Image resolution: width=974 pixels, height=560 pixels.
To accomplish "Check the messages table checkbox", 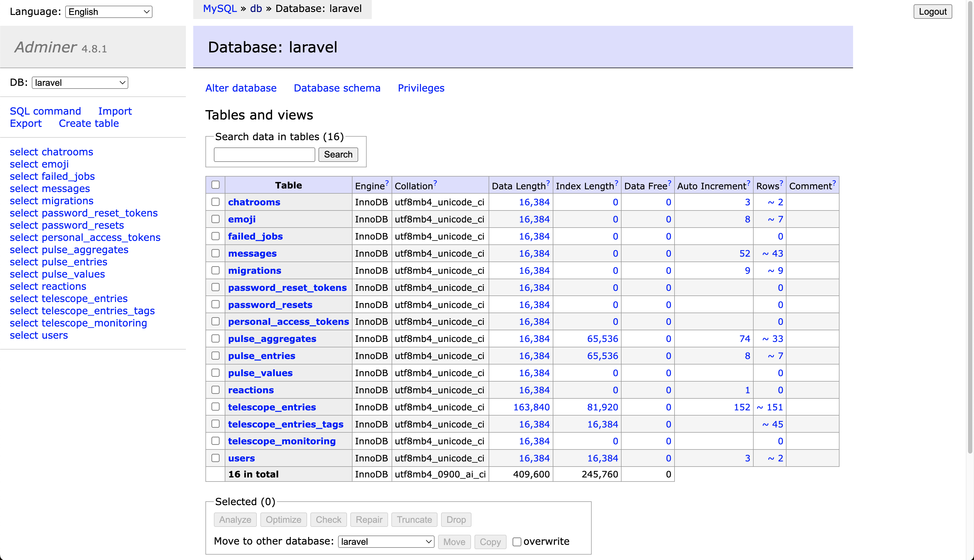I will pos(216,253).
